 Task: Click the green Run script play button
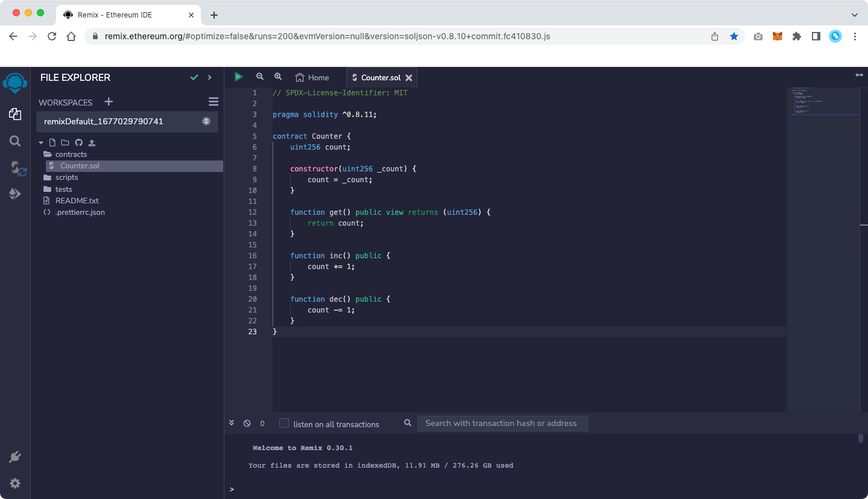click(x=239, y=77)
